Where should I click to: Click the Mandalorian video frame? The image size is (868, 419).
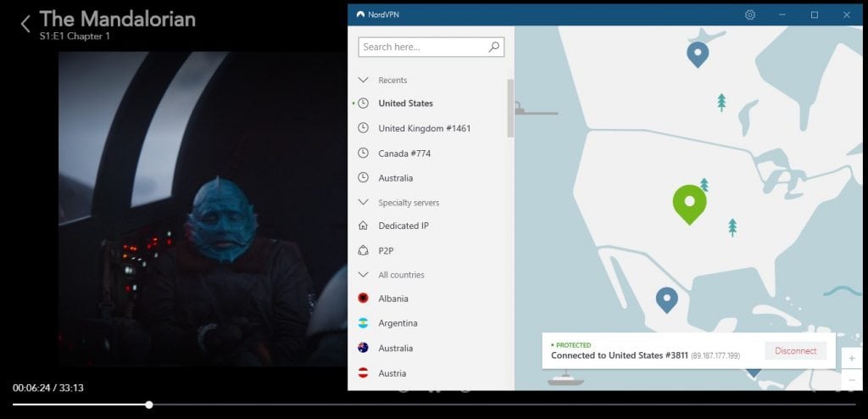click(203, 209)
